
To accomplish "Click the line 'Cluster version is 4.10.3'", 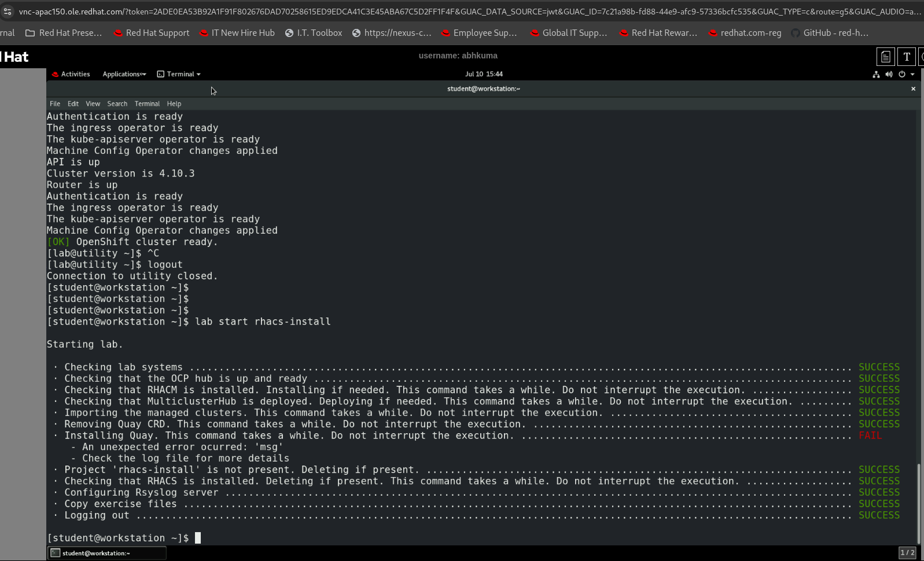I will pos(121,174).
